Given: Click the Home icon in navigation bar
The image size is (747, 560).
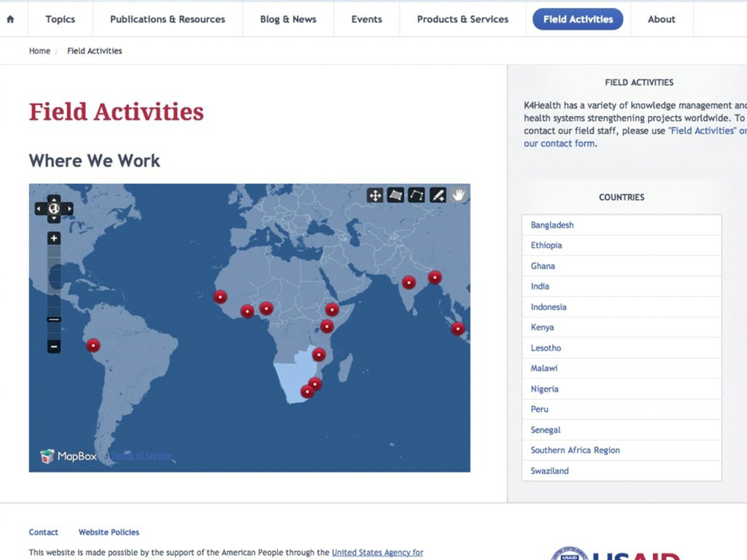Looking at the screenshot, I should (10, 19).
